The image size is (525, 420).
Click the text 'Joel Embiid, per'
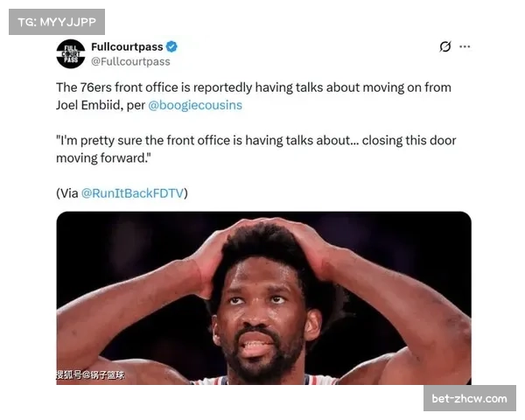pos(101,105)
